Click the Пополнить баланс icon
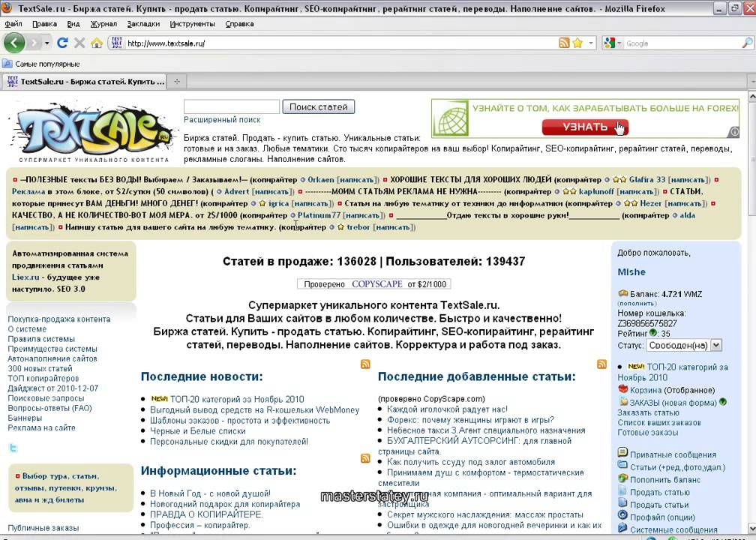The image size is (756, 540). 623,478
